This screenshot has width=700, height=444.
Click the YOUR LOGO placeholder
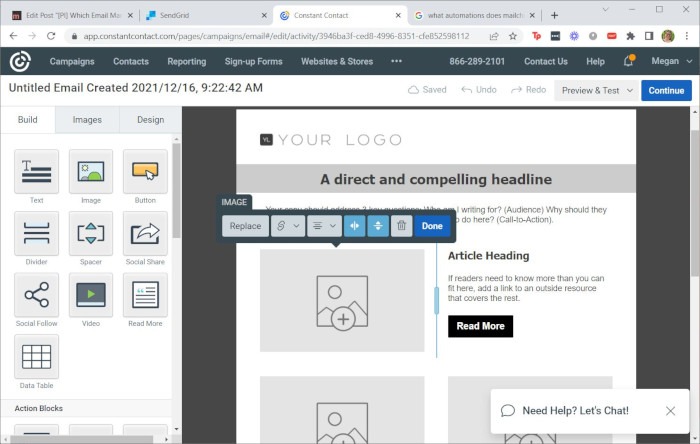click(331, 140)
